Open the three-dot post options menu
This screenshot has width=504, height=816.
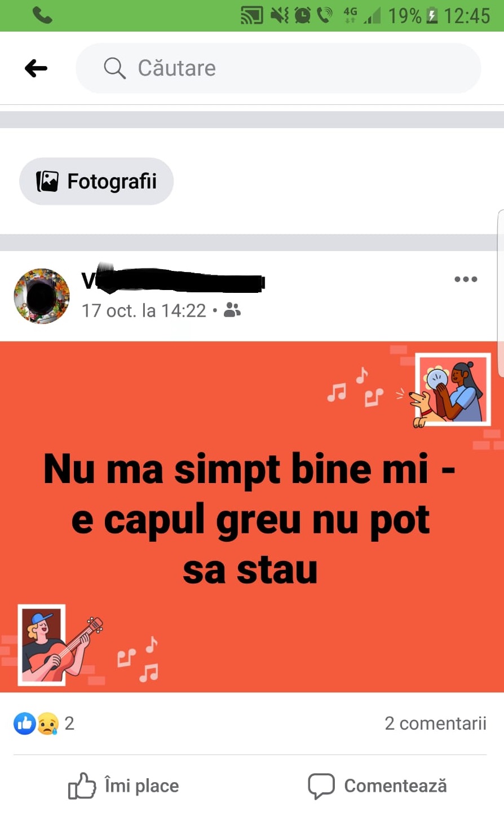point(466,279)
